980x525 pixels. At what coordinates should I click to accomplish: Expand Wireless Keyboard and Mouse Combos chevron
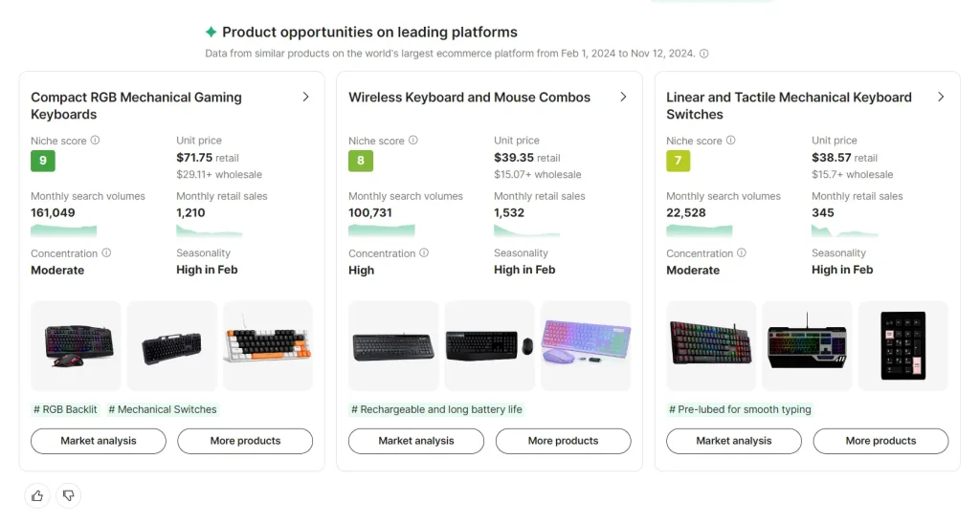click(x=623, y=98)
